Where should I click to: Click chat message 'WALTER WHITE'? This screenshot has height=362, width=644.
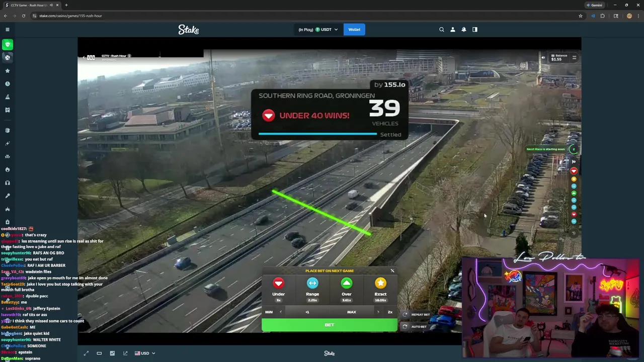click(47, 340)
